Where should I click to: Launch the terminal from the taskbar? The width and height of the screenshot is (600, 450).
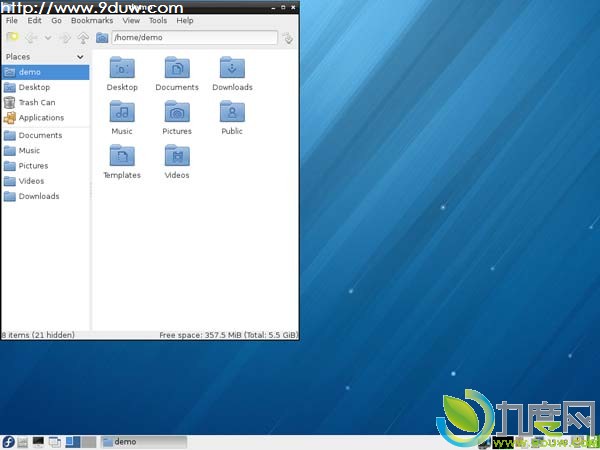tap(38, 441)
